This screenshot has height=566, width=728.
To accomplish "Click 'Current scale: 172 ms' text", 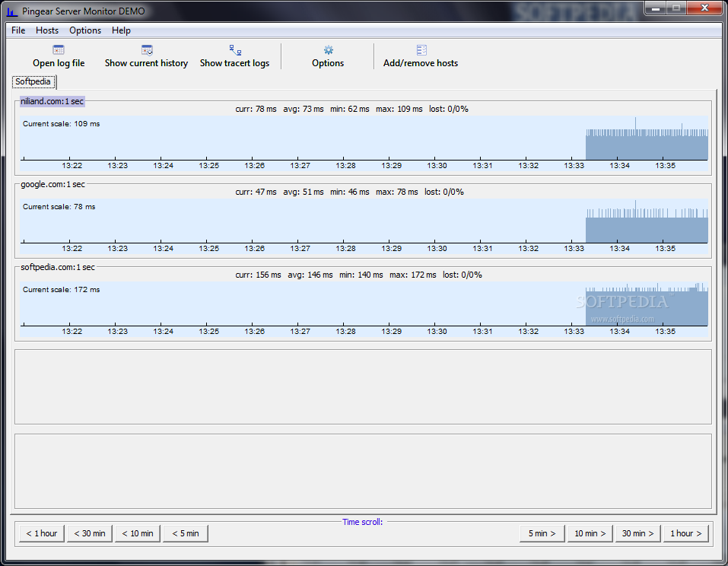I will pyautogui.click(x=62, y=290).
